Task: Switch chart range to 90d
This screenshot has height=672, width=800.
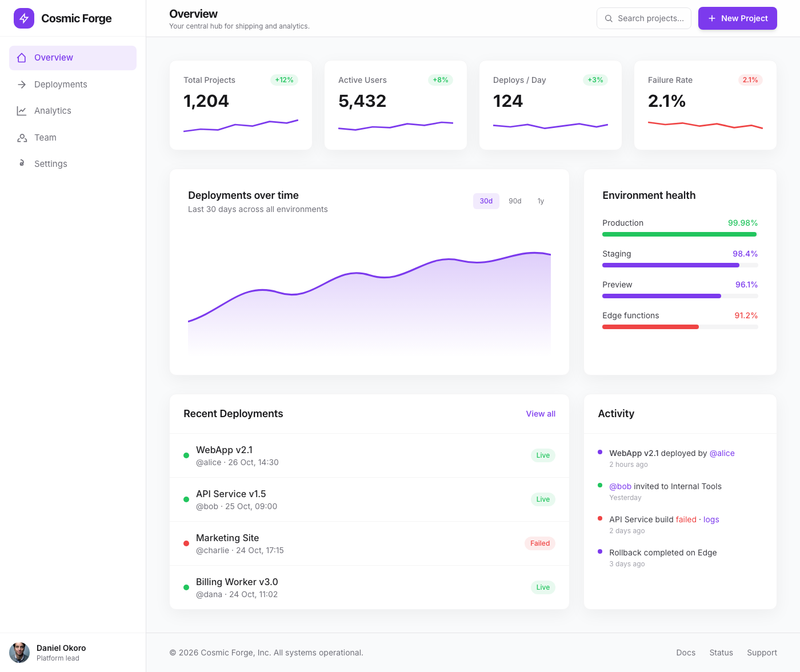Action: click(515, 201)
